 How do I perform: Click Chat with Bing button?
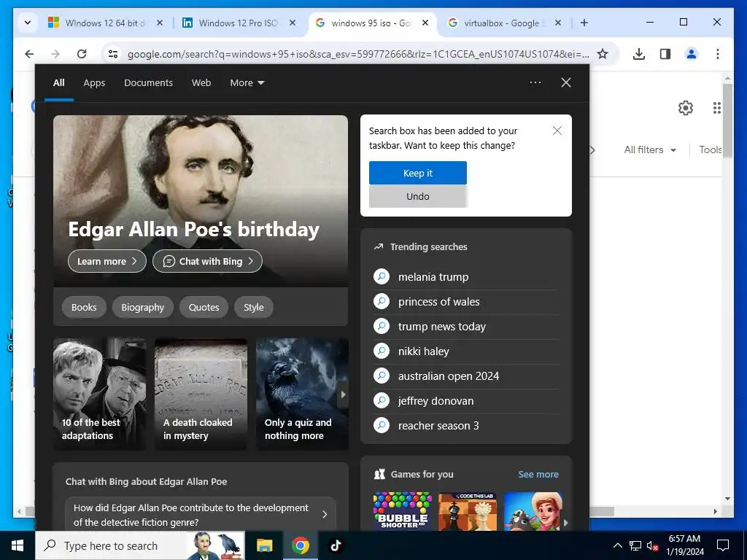[x=207, y=261]
